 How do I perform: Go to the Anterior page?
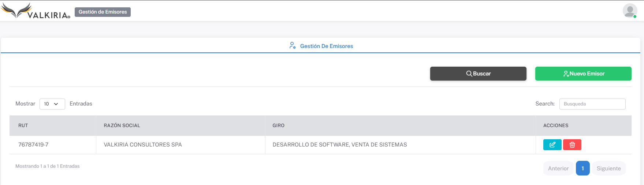[558, 169]
